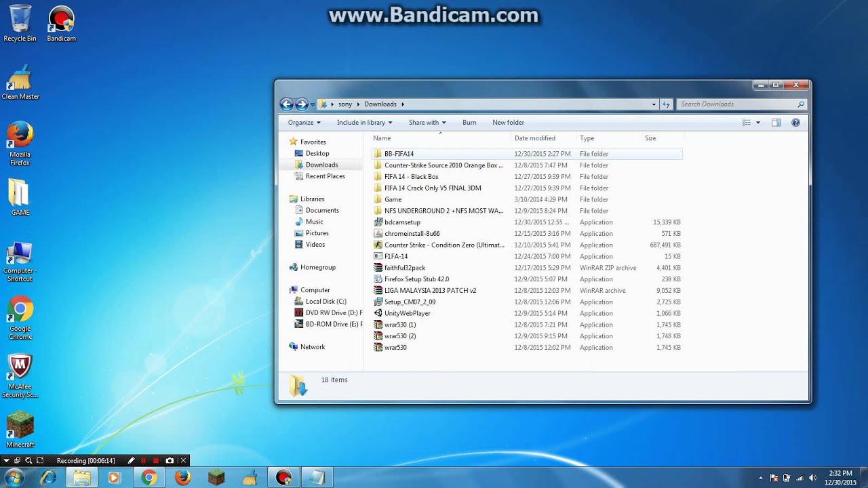
Task: Click the change view icon in toolbar
Action: coord(747,123)
